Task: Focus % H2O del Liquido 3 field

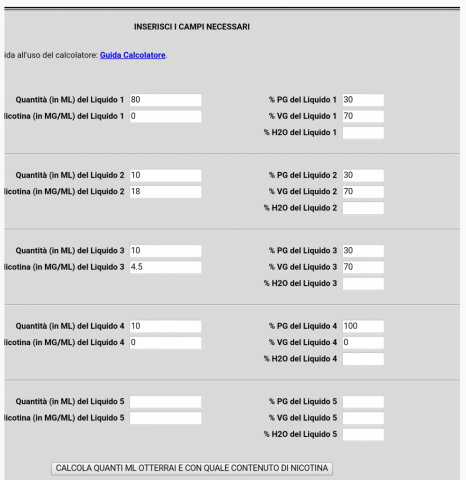Action: point(363,283)
